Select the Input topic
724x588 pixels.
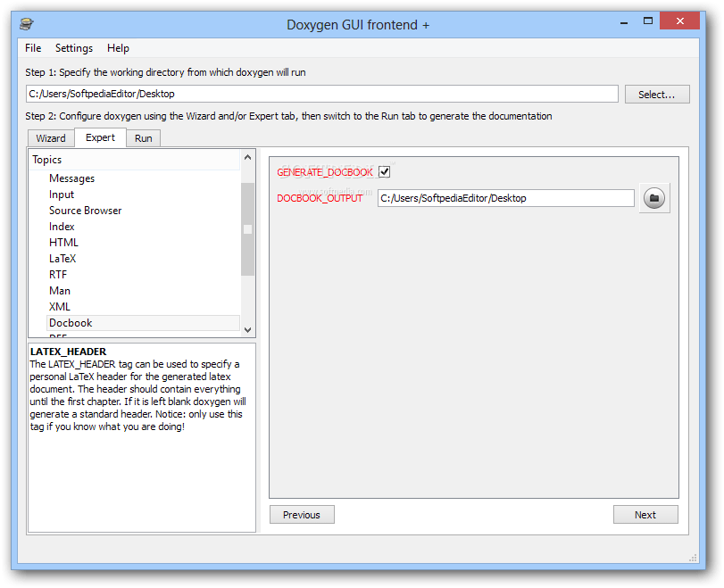[x=62, y=195]
